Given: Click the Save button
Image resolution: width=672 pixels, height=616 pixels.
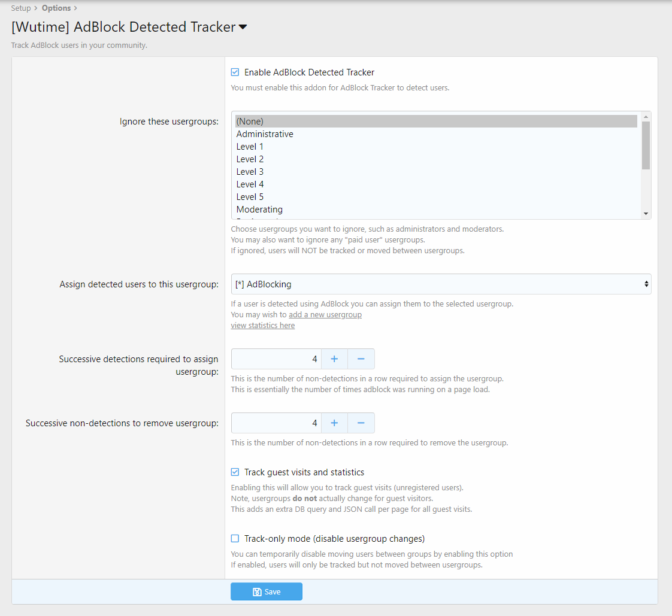Looking at the screenshot, I should click(x=267, y=591).
